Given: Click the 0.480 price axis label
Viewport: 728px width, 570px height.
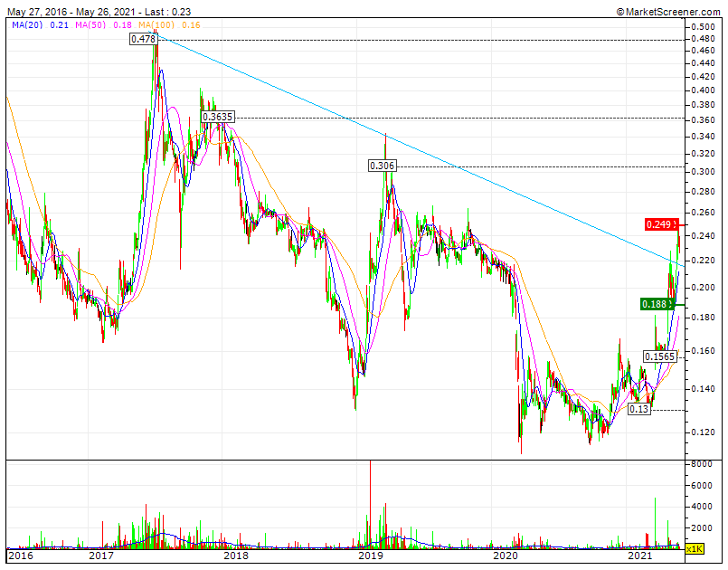Looking at the screenshot, I should point(703,39).
